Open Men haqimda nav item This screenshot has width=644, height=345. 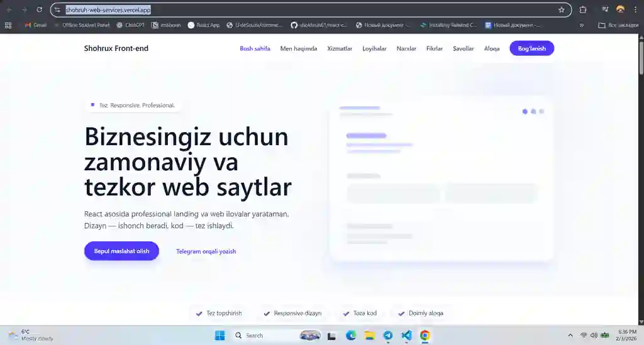[x=299, y=48]
